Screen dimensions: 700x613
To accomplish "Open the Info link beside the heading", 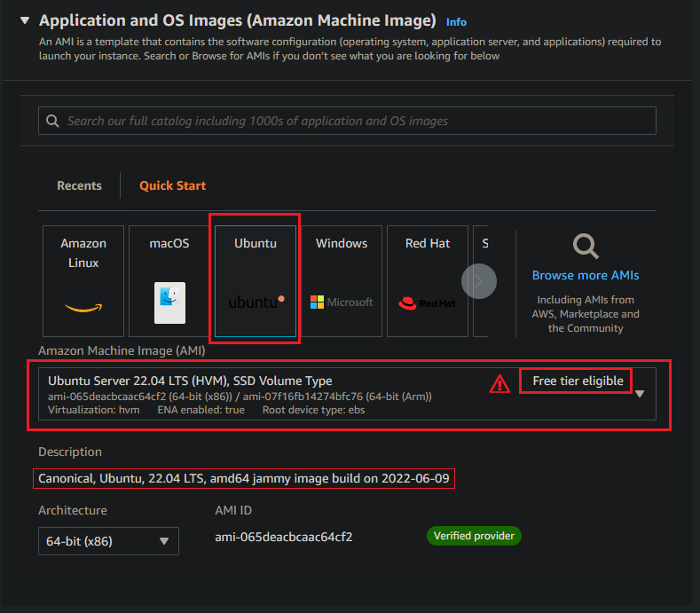I will [456, 22].
